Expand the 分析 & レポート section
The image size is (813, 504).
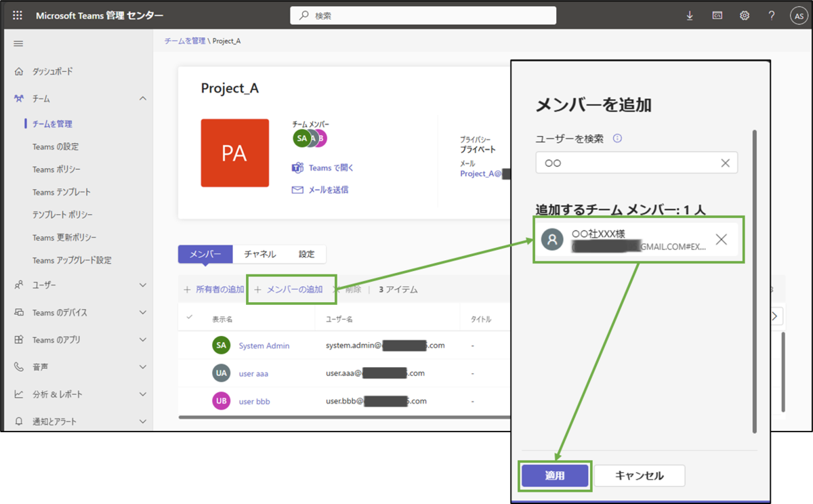pos(142,394)
